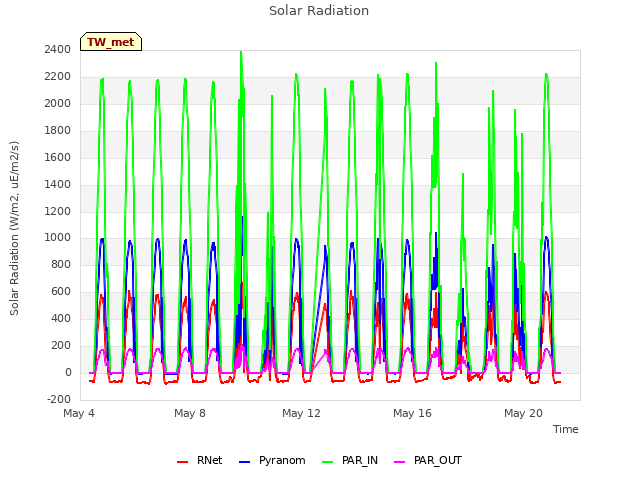
Task: Click the May 16 x-axis tick label
Action: 412,413
